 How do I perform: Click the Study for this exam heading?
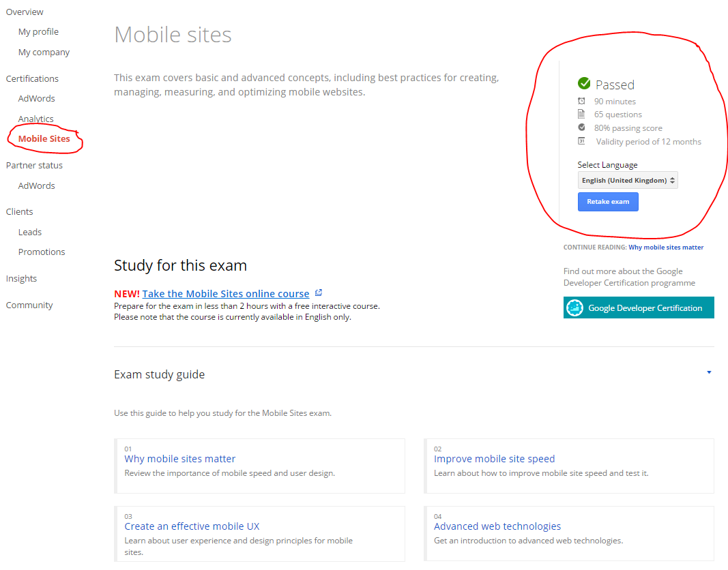pos(181,265)
